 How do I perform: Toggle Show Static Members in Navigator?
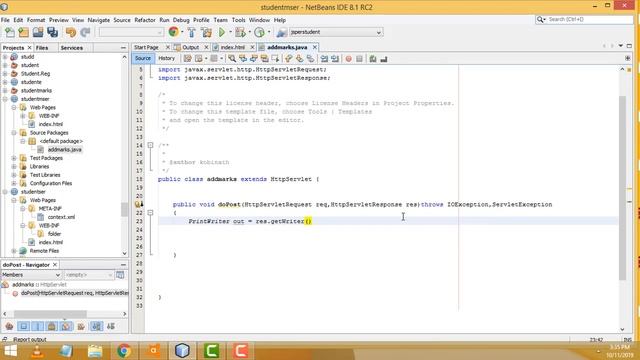pyautogui.click(x=38, y=326)
